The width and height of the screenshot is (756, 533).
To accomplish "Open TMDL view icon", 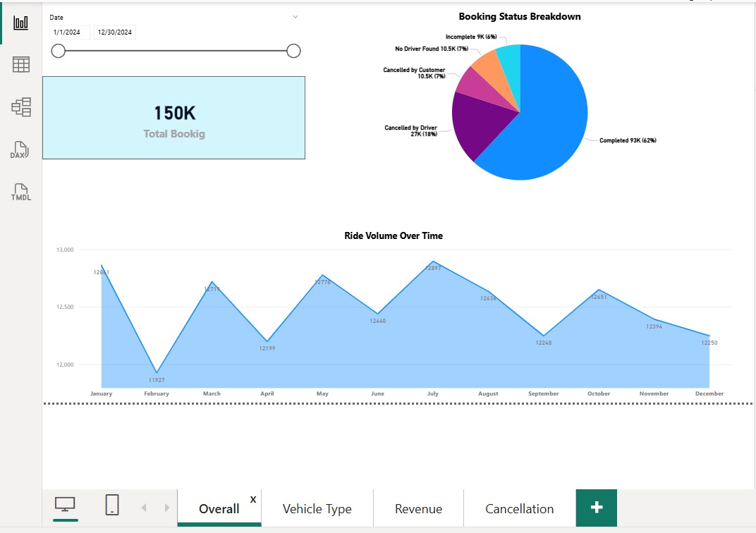I will (x=20, y=192).
